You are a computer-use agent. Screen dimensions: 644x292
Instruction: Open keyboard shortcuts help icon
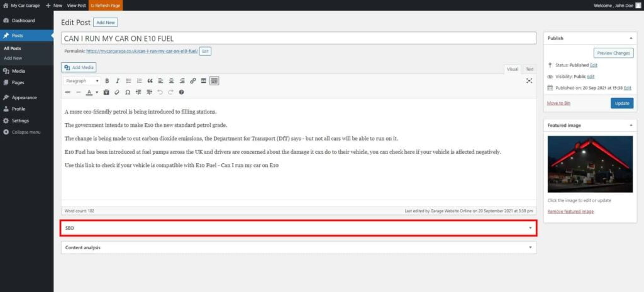[182, 92]
